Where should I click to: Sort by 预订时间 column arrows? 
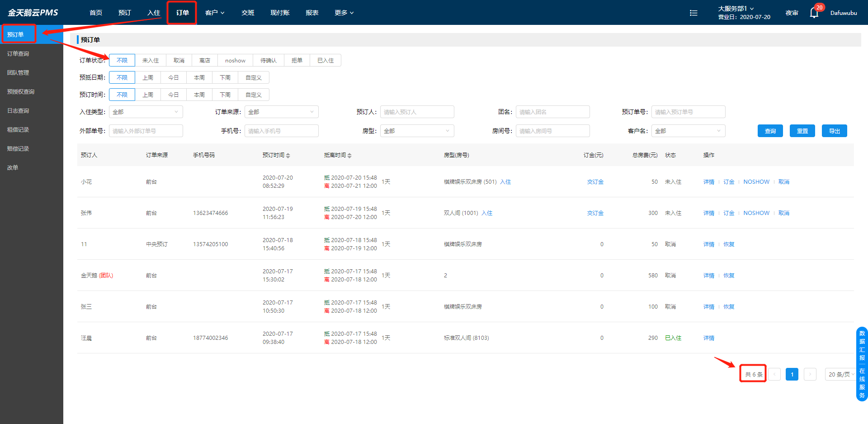[288, 155]
